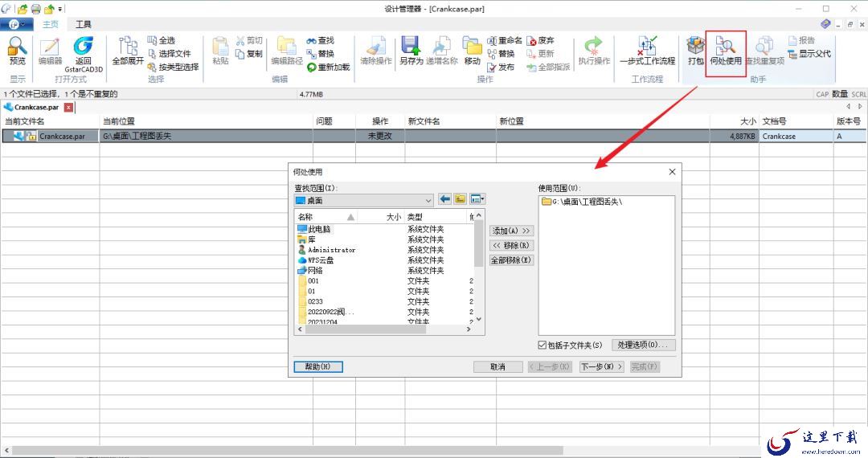Open the application button dropdown

tap(17, 24)
